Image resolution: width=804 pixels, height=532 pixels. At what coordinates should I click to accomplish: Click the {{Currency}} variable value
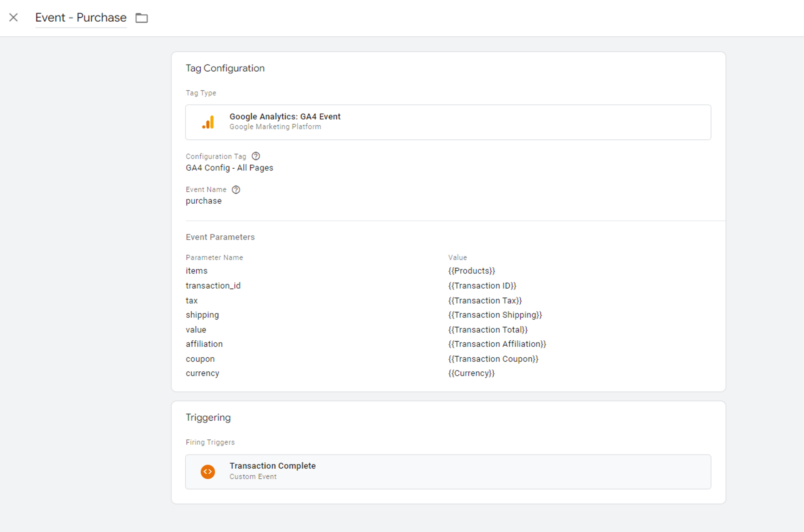[x=471, y=373]
